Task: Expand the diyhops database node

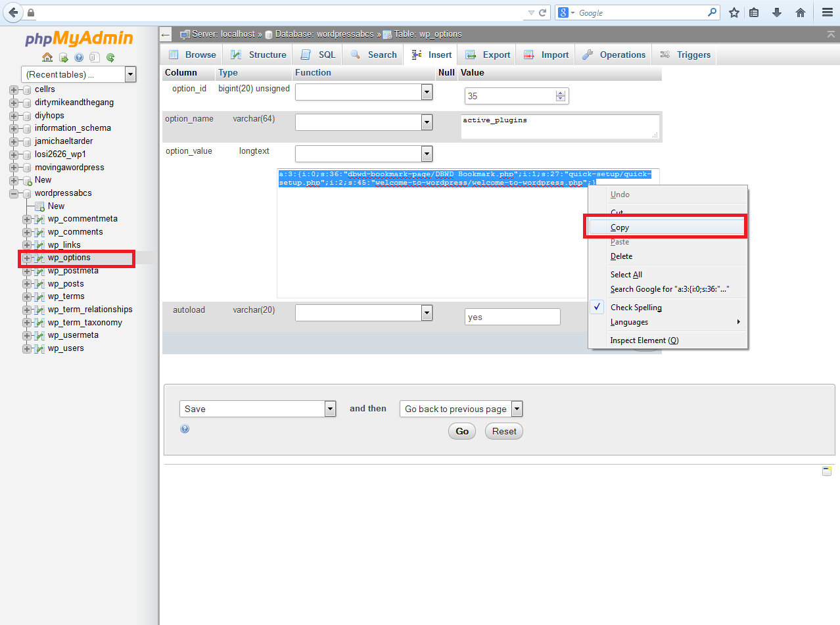Action: coord(14,116)
